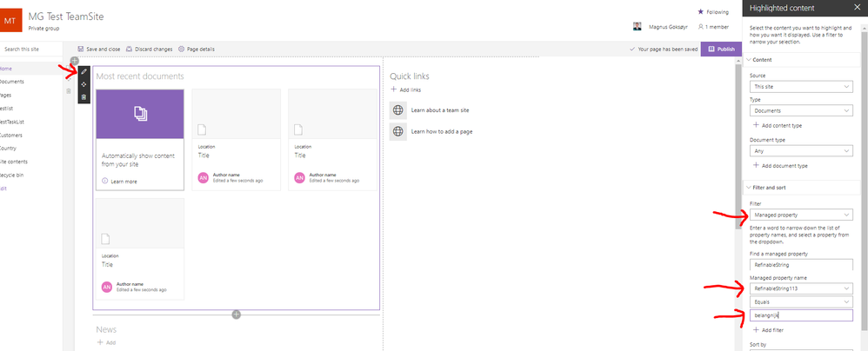
Task: Click the Learn more info link
Action: coord(119,182)
